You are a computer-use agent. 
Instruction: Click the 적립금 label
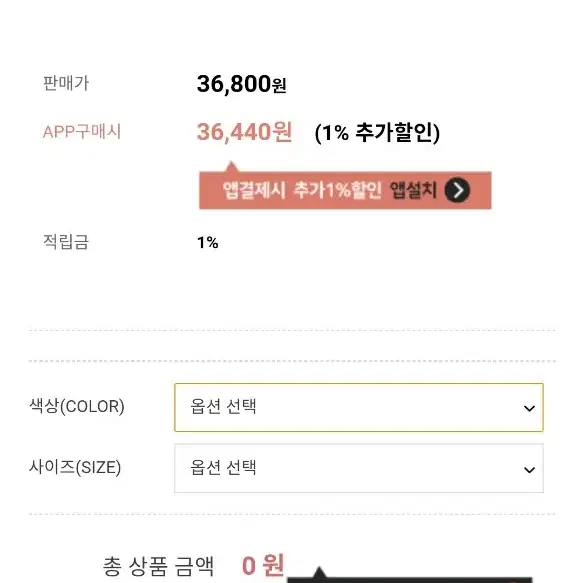tap(66, 242)
